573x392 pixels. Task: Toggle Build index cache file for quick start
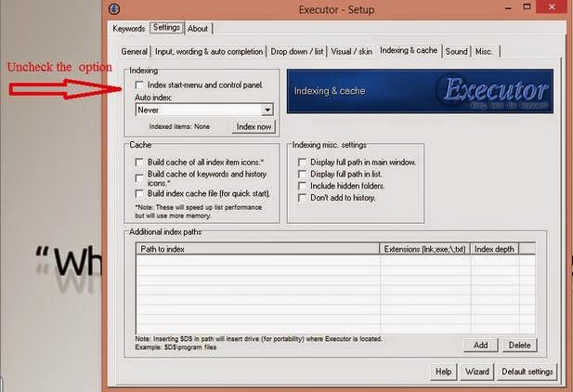[139, 193]
